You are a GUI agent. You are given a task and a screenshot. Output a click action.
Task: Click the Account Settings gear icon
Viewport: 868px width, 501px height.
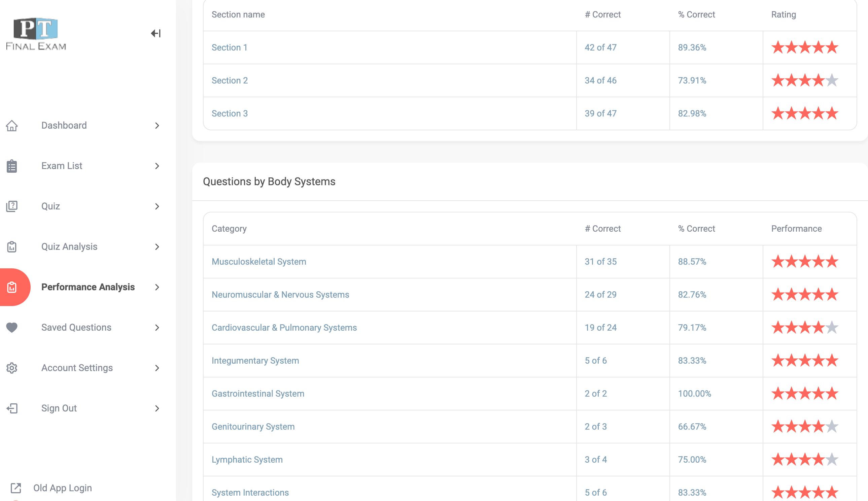[12, 368]
